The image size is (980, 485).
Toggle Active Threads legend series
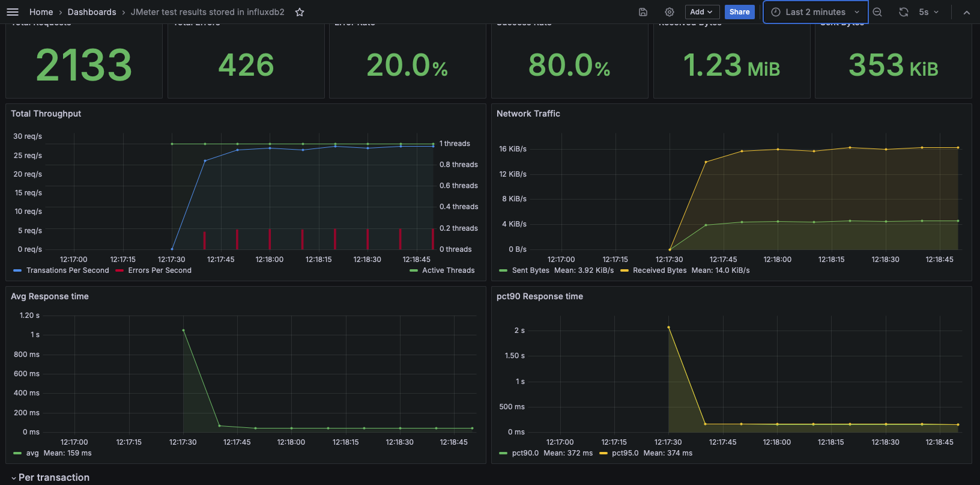point(448,270)
